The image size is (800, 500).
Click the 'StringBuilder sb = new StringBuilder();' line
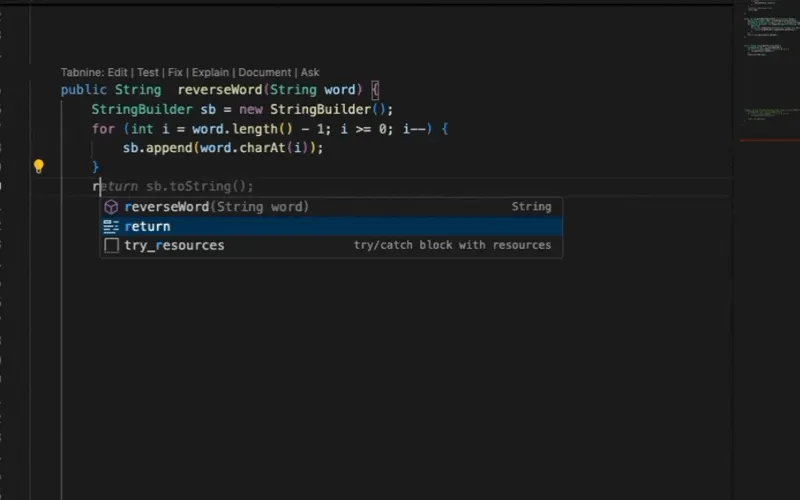tap(242, 109)
